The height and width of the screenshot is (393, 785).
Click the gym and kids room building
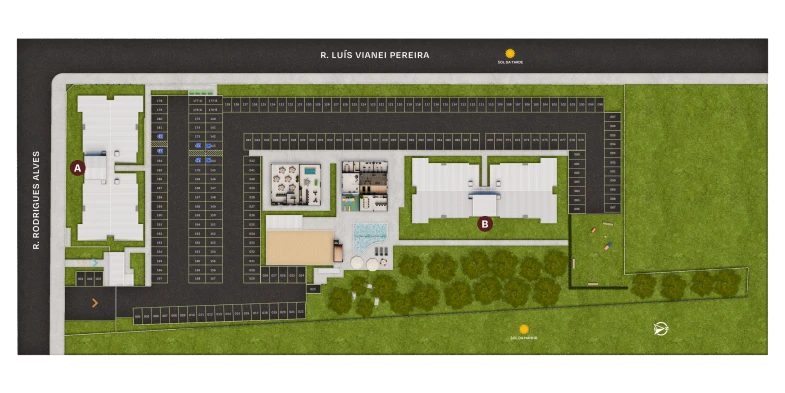point(365,186)
